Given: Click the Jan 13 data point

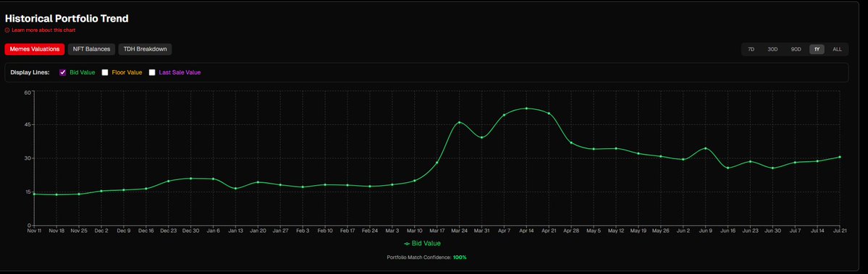Looking at the screenshot, I should click(x=236, y=189).
